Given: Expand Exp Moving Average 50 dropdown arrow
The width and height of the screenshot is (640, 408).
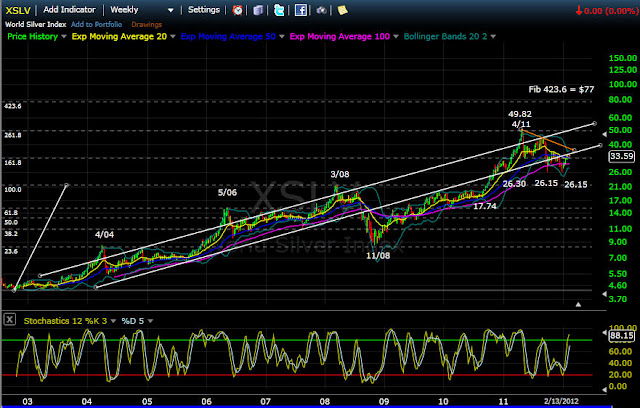Looking at the screenshot, I should coord(282,37).
